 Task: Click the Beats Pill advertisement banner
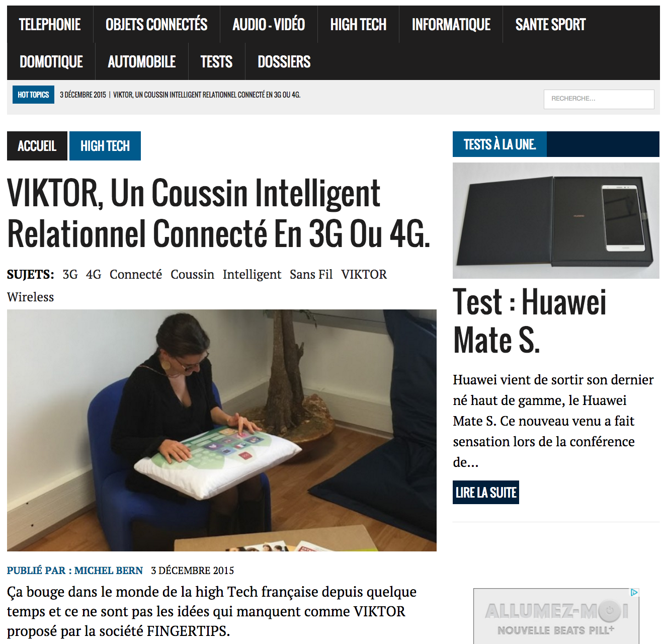[556, 616]
